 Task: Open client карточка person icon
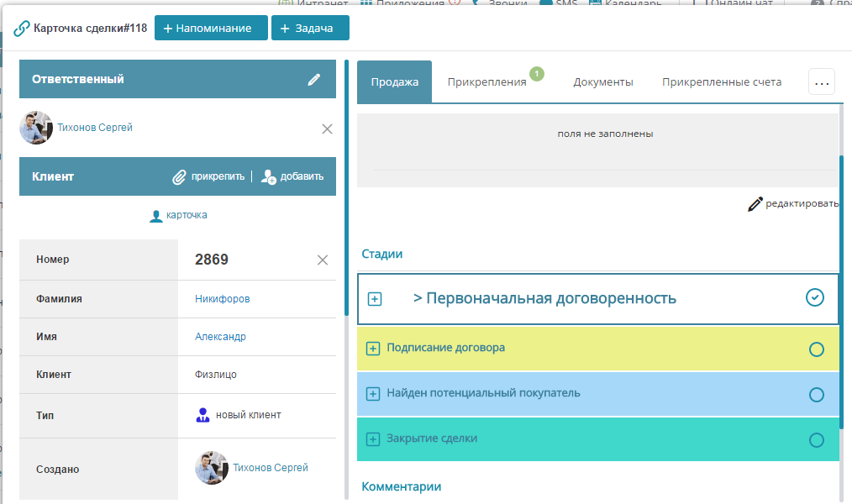(156, 216)
